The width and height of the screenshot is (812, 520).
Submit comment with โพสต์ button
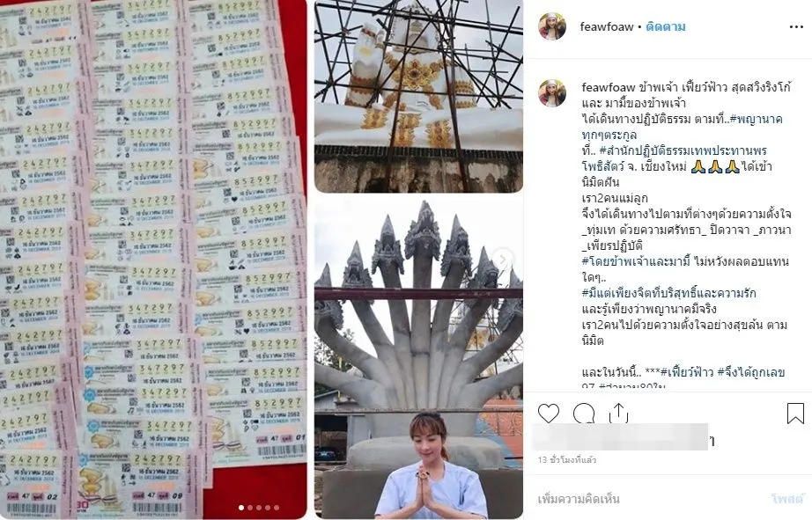point(787,499)
